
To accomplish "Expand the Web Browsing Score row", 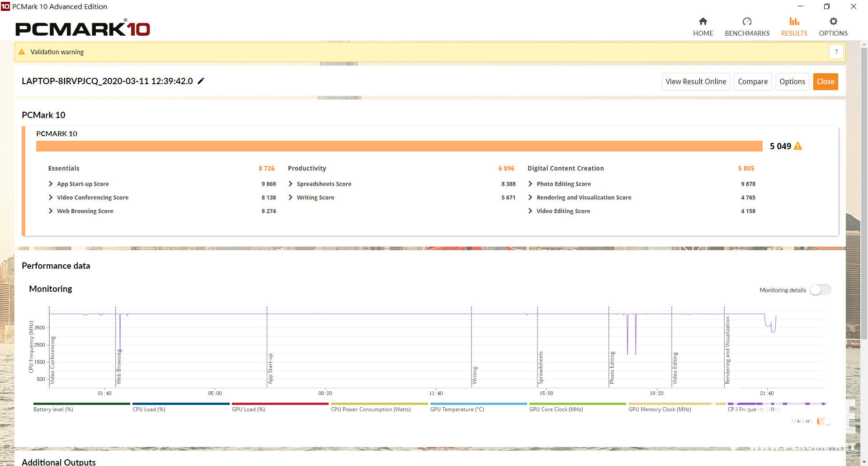I will [51, 211].
